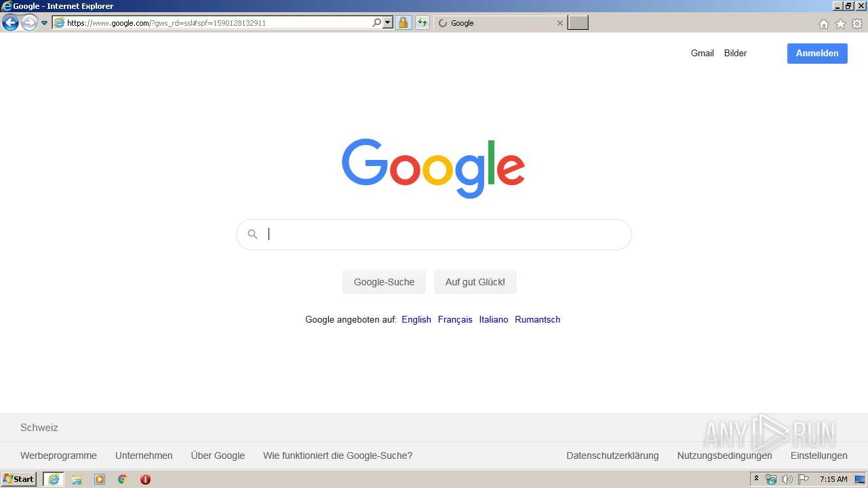Image resolution: width=868 pixels, height=488 pixels.
Task: Click the search magnifier icon in the search box
Action: (x=252, y=234)
